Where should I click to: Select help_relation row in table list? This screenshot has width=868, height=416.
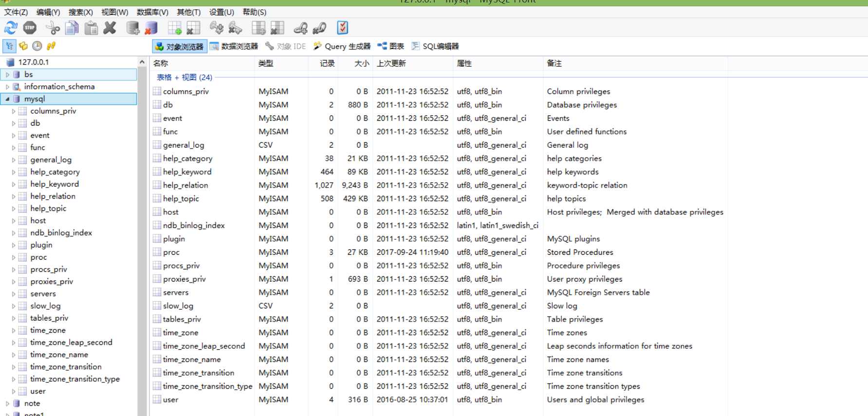438,185
